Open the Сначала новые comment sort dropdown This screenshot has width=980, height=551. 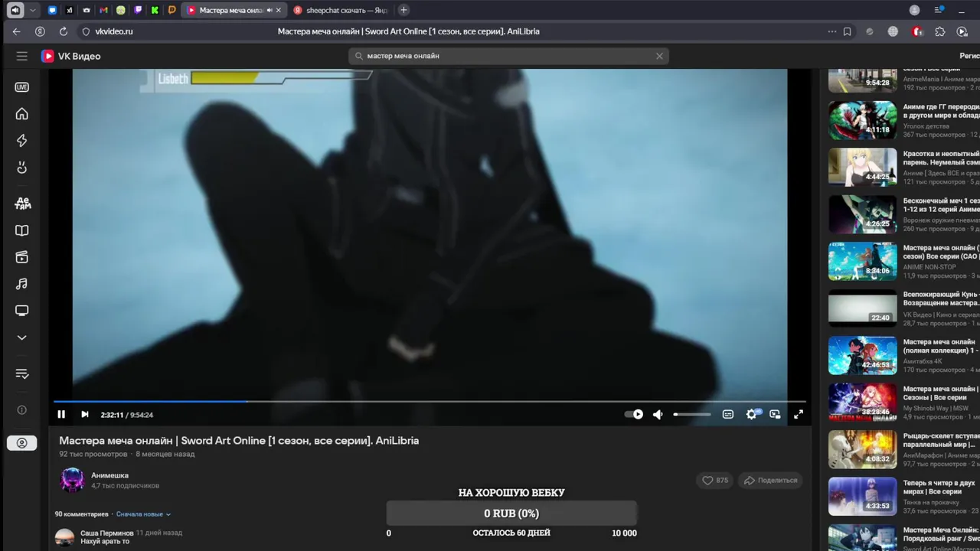144,514
